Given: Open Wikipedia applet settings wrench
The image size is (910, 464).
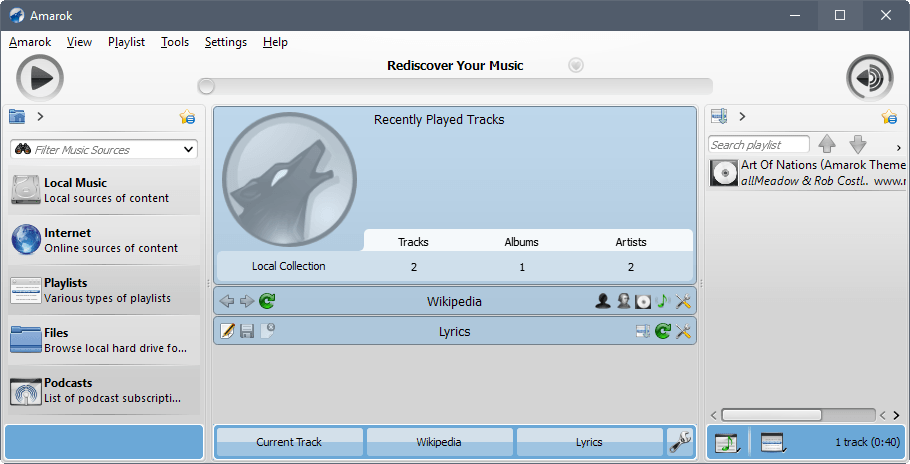Looking at the screenshot, I should (683, 301).
